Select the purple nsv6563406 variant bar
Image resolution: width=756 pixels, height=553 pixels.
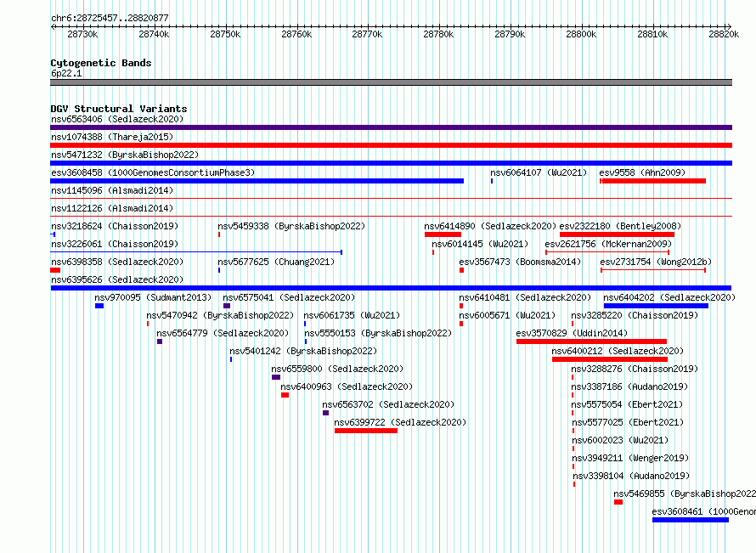click(x=391, y=127)
